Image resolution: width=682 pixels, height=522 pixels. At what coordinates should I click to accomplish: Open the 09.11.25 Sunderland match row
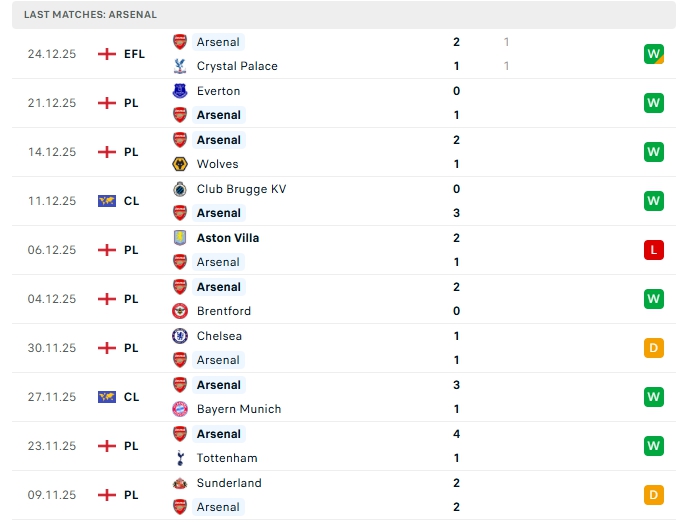click(x=340, y=495)
